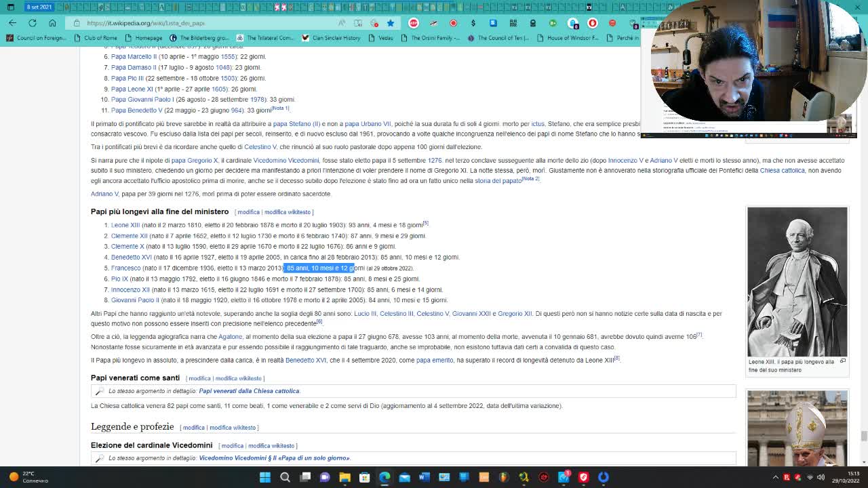The image size is (868, 488).
Task: Open the 'Chiesa cattolica' link
Action: pos(782,171)
